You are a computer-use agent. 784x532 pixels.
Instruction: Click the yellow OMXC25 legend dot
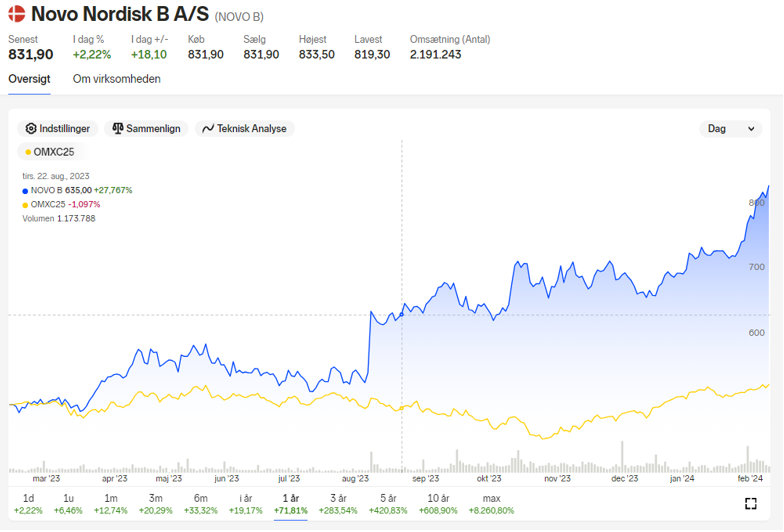click(x=25, y=205)
